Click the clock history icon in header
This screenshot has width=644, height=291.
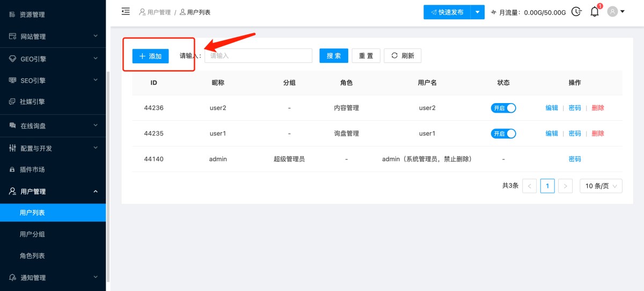pyautogui.click(x=576, y=12)
